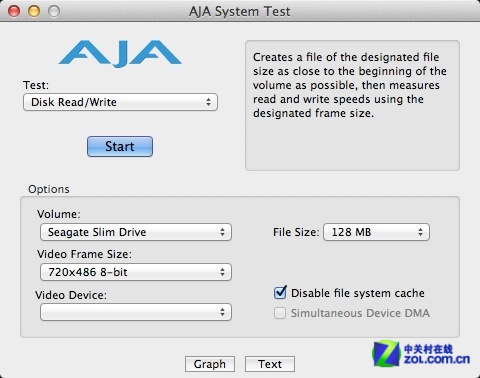Open the Video Frame Size dropdown

[136, 272]
